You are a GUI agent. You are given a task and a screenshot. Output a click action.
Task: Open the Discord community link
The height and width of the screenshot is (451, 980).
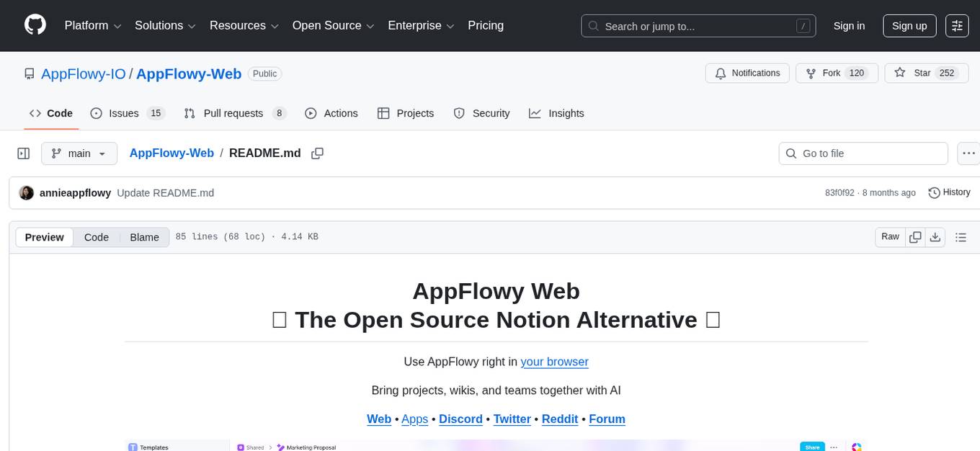pos(460,419)
